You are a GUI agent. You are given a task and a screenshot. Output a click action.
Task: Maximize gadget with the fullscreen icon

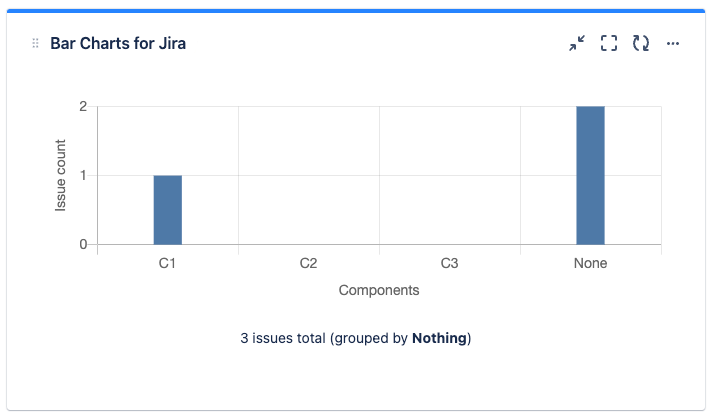(609, 44)
